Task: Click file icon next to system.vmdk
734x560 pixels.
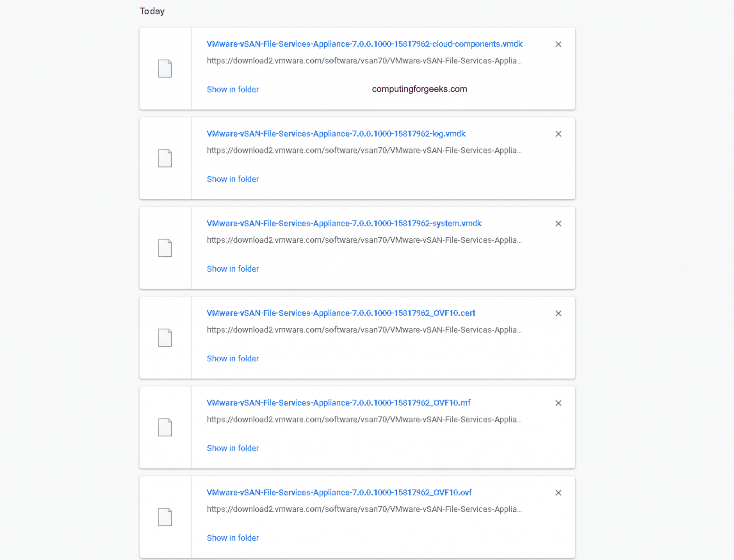Action: pos(165,248)
